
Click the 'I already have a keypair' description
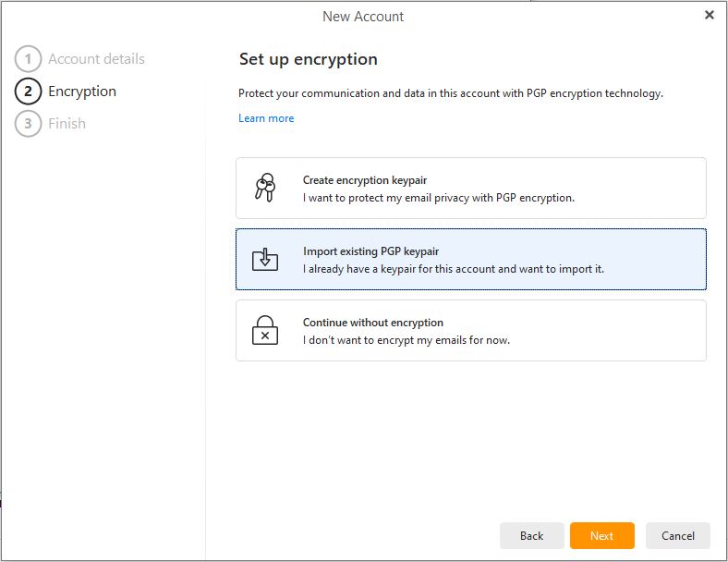coord(454,269)
